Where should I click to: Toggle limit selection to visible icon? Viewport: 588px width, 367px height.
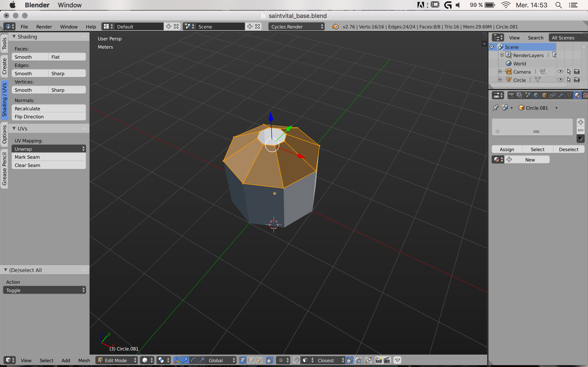click(x=269, y=360)
